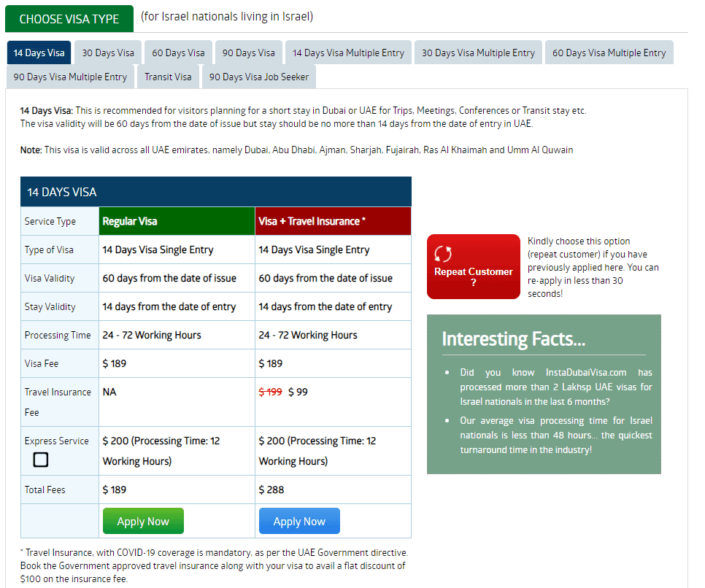705x588 pixels.
Task: Switch to the 30 Days Visa tab
Action: click(108, 53)
